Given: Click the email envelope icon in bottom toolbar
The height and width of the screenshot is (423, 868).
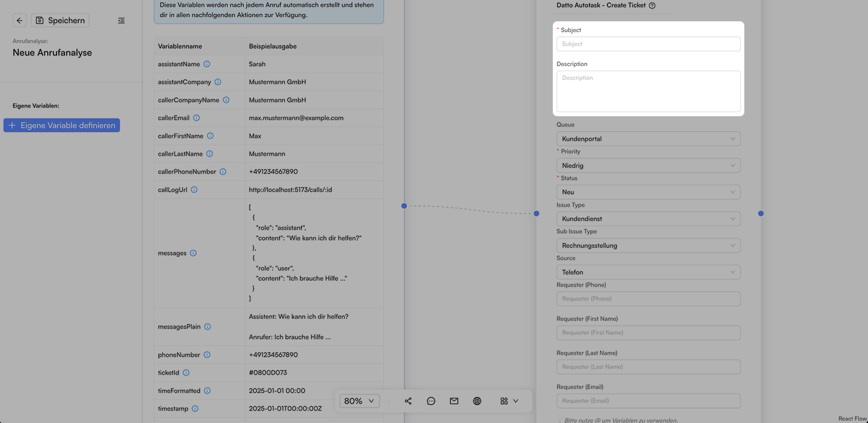Looking at the screenshot, I should (454, 401).
